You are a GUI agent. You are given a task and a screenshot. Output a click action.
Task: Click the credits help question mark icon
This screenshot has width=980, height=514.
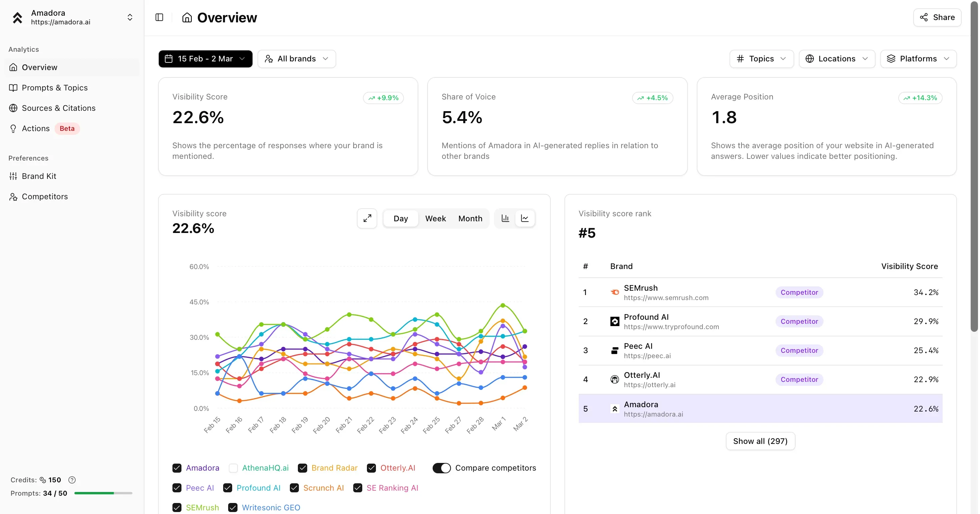(x=72, y=480)
